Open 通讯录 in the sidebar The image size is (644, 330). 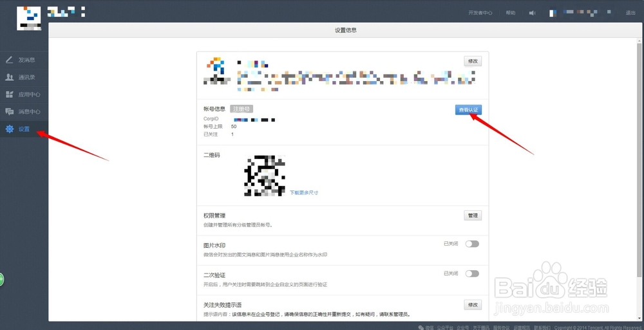click(24, 77)
